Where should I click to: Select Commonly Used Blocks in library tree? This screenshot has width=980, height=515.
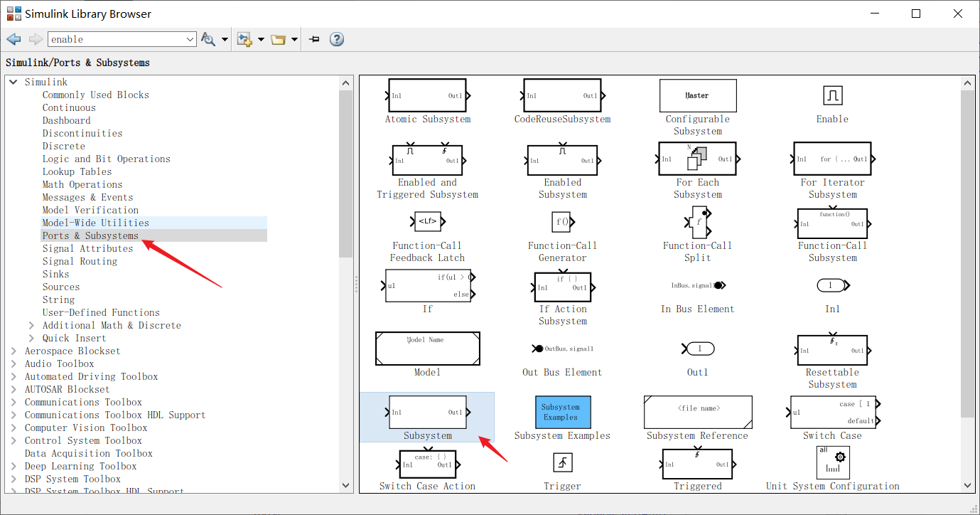(96, 95)
